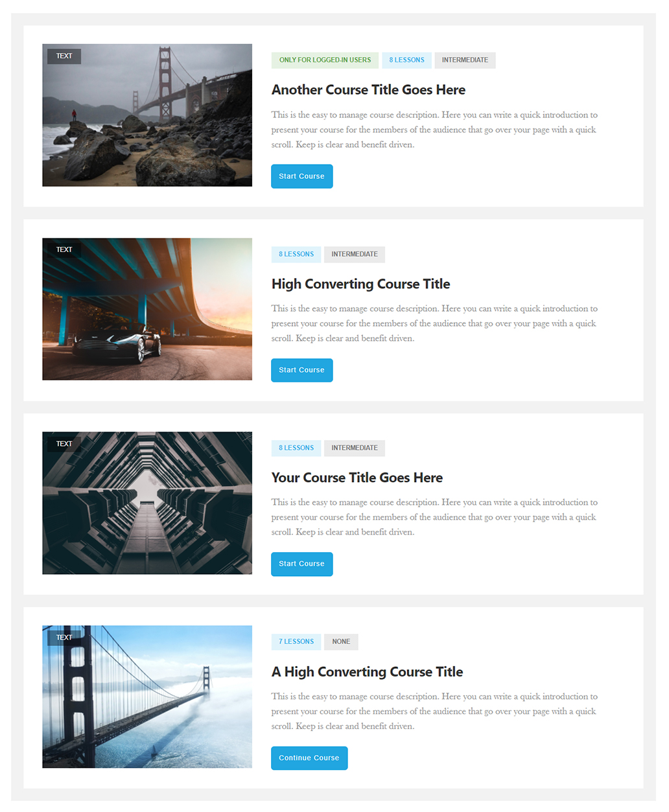This screenshot has width=669, height=812.
Task: Click the Only For Logged-In Users tag
Action: coord(325,60)
